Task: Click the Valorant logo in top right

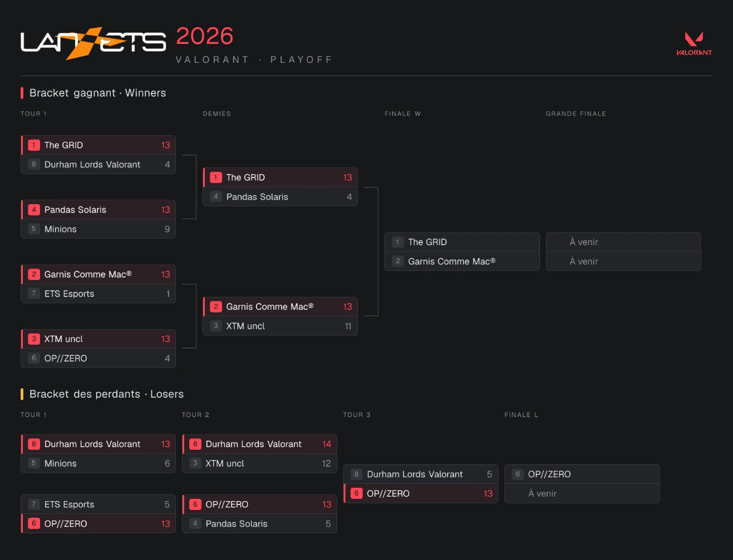Action: point(694,44)
